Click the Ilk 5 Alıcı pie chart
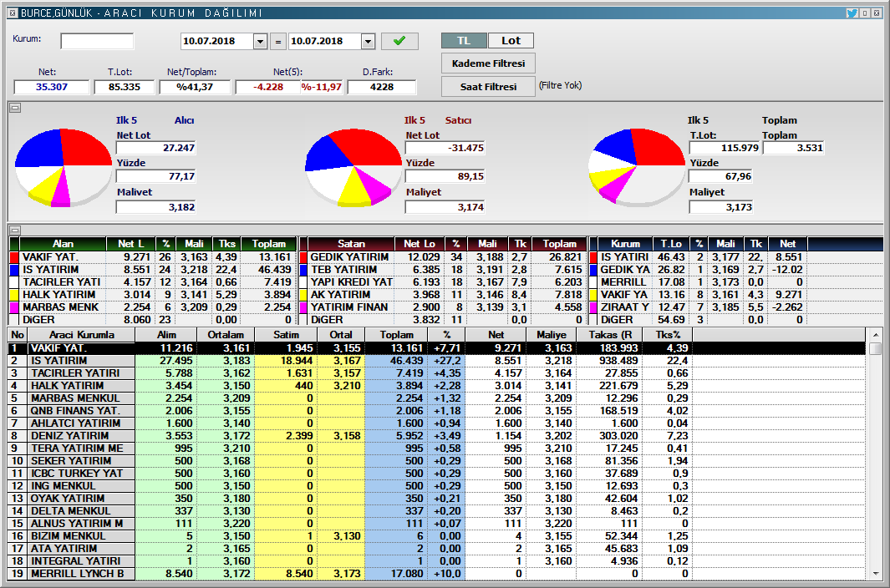This screenshot has height=588, width=890. 63,166
